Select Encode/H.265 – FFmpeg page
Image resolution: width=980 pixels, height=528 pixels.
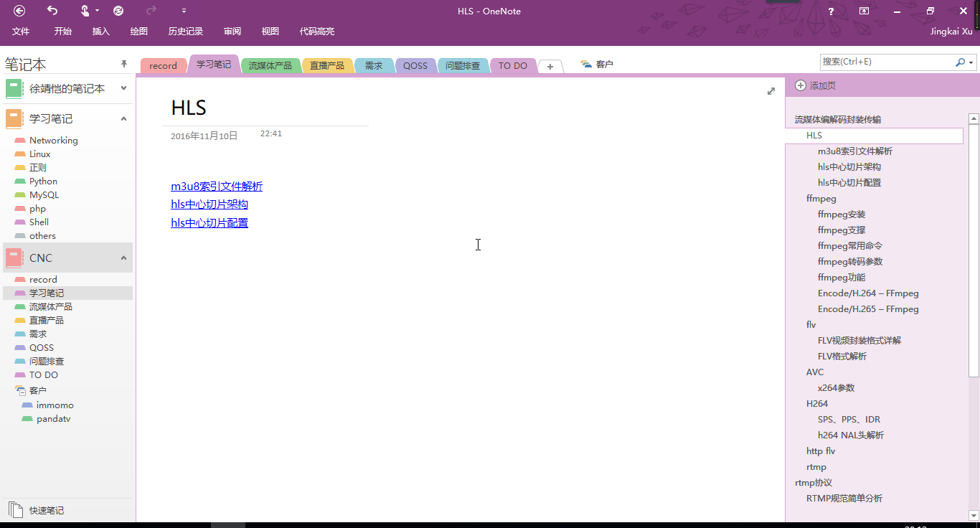868,309
